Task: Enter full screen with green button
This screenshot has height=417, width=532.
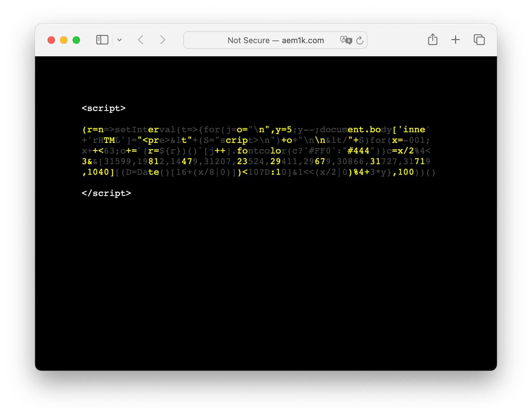Action: tap(76, 40)
